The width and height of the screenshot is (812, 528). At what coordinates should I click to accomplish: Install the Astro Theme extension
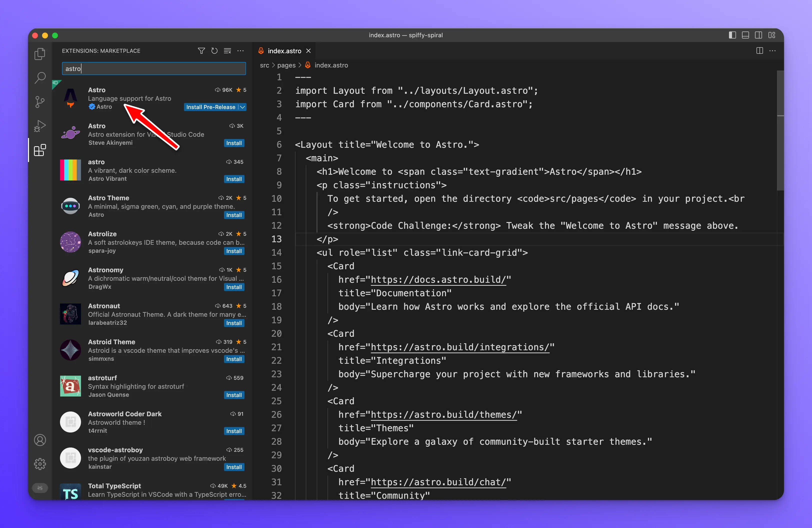pos(234,215)
